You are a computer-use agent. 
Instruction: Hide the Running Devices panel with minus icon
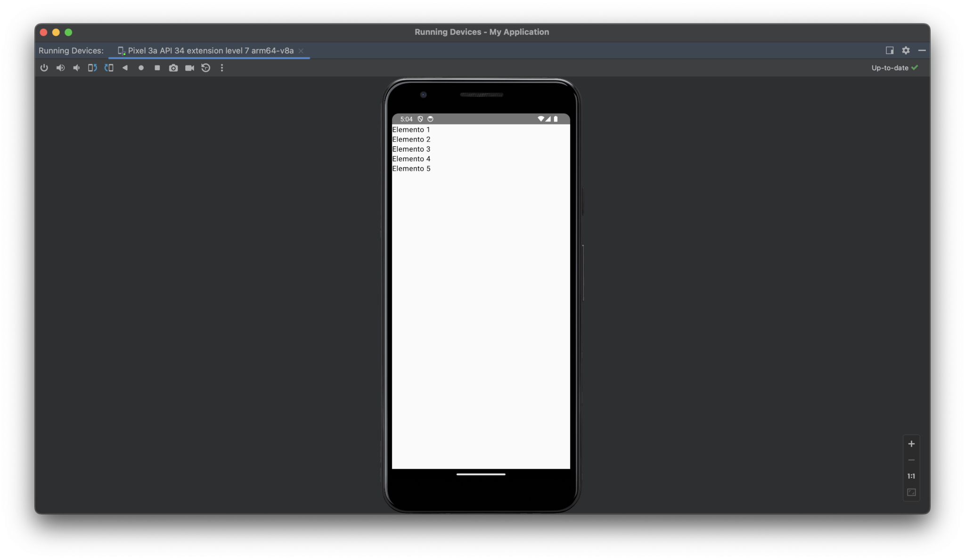(x=922, y=50)
